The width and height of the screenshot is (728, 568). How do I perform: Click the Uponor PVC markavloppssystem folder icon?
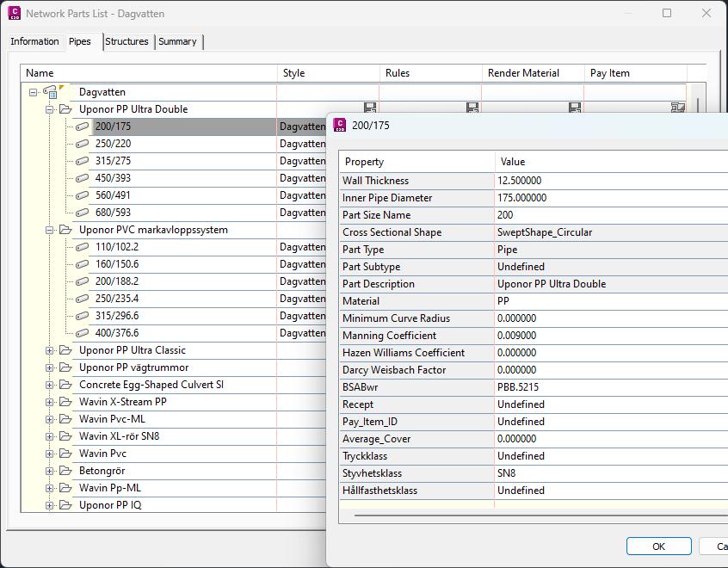(x=66, y=230)
